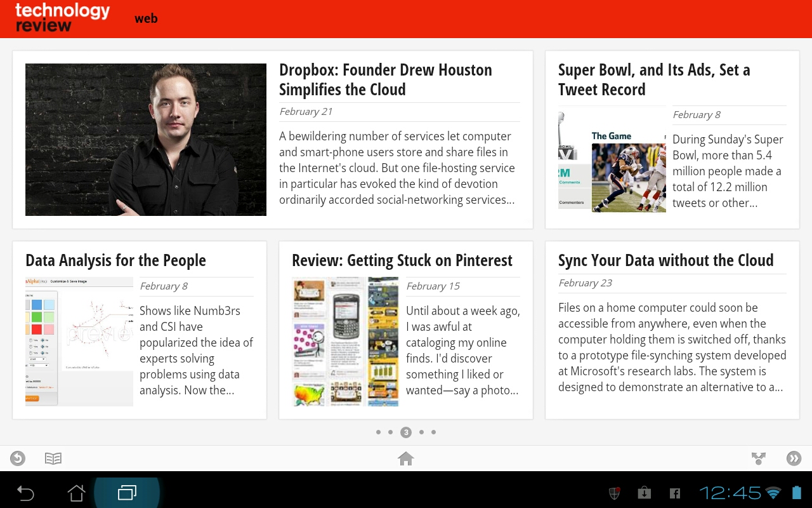The image size is (812, 508).
Task: Open the download notification icon
Action: pos(645,493)
